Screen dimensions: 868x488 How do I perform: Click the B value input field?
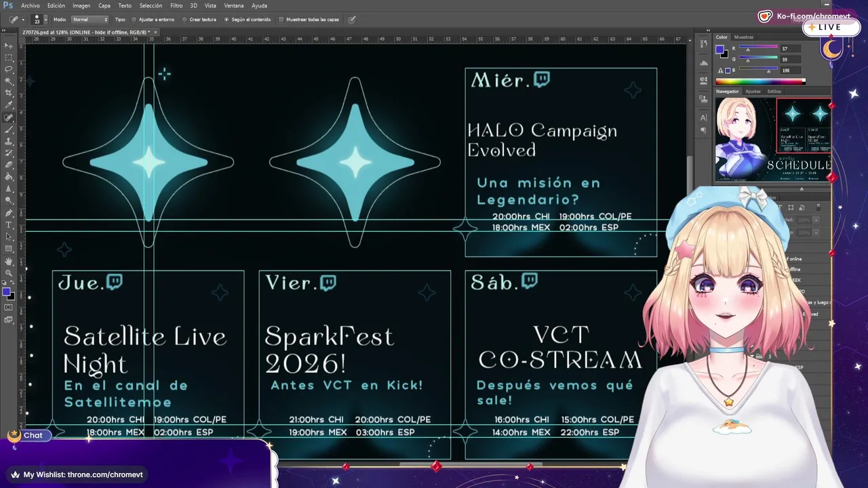tap(791, 70)
